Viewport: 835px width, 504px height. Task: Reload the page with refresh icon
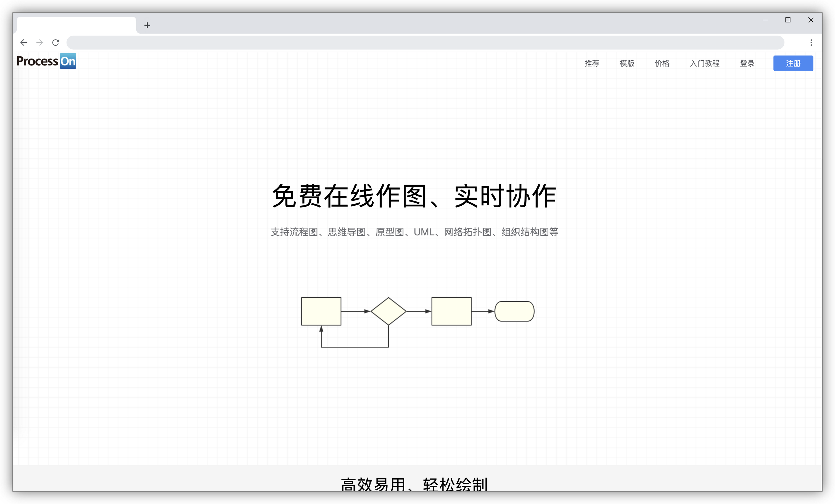click(x=56, y=42)
